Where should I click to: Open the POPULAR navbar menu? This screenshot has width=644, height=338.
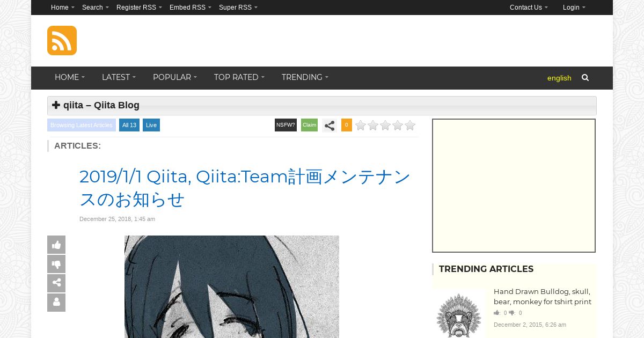175,77
